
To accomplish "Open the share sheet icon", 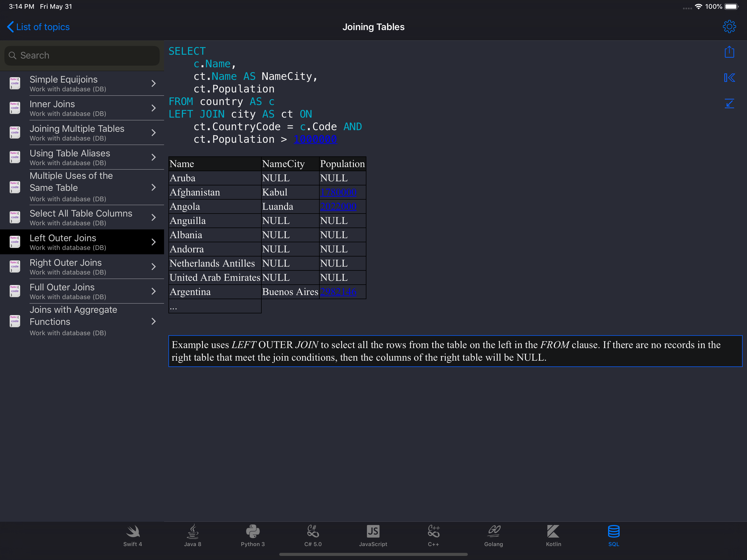I will pos(729,52).
